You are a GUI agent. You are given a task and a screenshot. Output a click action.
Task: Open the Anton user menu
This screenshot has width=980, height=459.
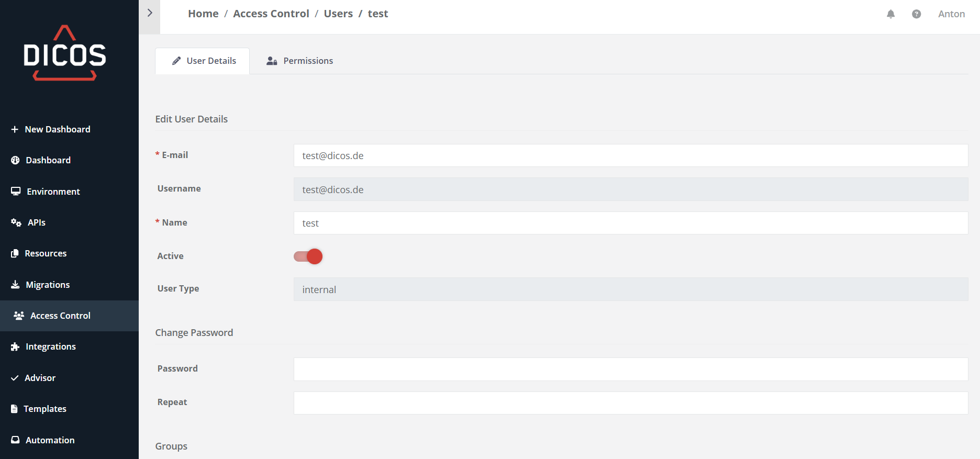951,14
